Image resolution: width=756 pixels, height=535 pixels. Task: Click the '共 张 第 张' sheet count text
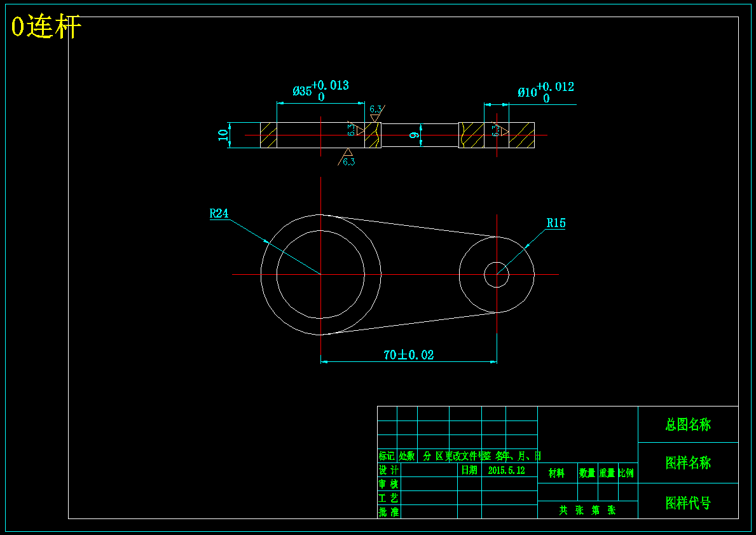tap(588, 510)
